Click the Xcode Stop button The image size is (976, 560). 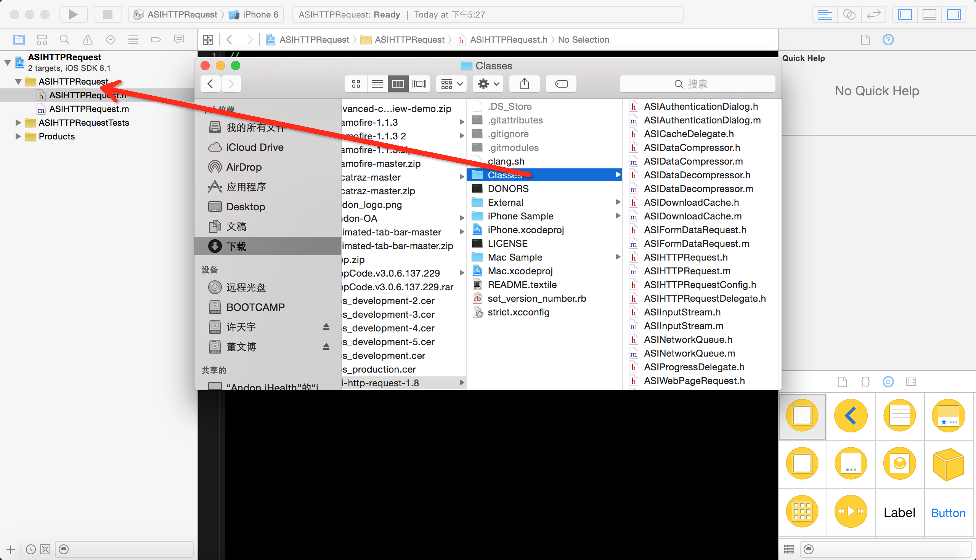(108, 14)
